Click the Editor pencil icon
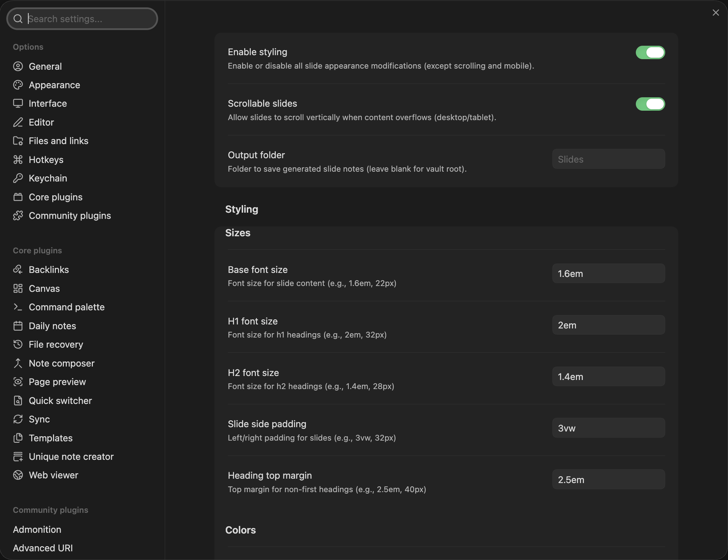This screenshot has width=728, height=560. pyautogui.click(x=18, y=122)
